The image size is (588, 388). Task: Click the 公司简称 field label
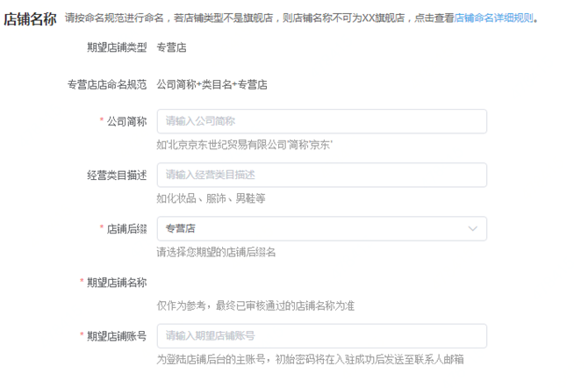pyautogui.click(x=126, y=121)
